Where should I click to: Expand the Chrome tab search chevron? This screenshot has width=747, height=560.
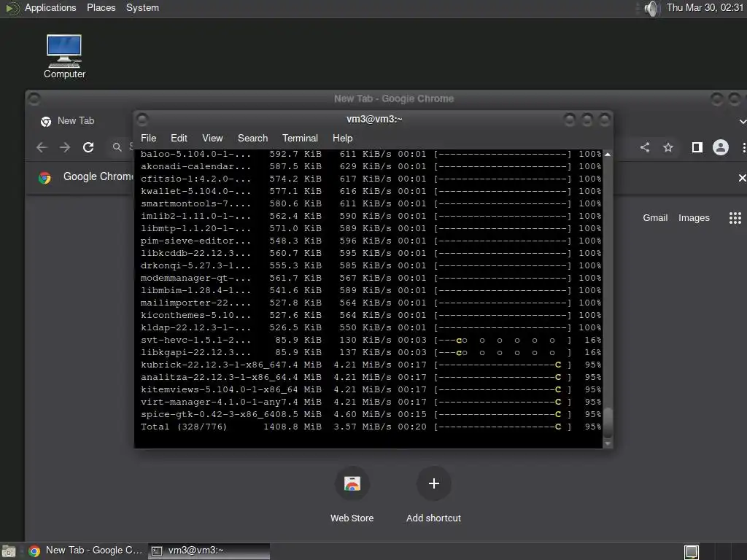pyautogui.click(x=742, y=122)
